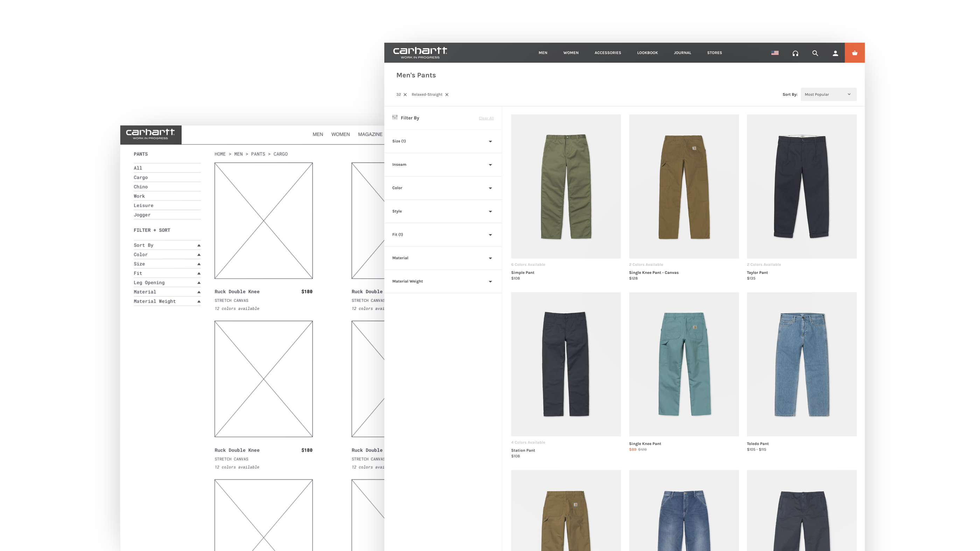Click the Carhartt WIP logo in the dark header
This screenshot has height=551, width=980.
(x=420, y=53)
